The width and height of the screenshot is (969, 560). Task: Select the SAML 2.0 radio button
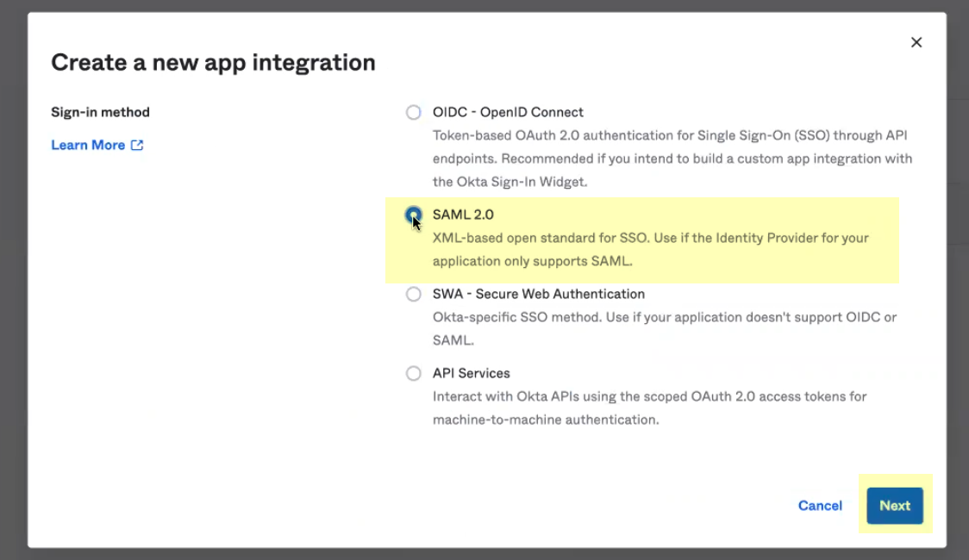point(414,215)
